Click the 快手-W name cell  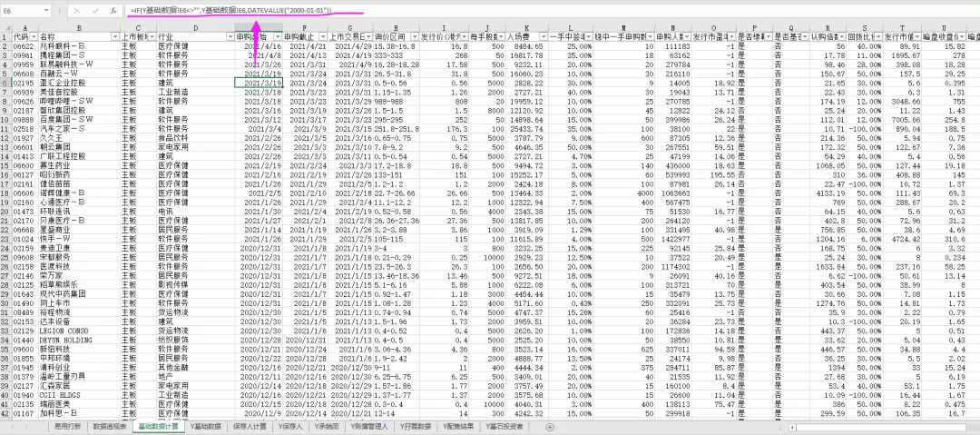[x=79, y=239]
